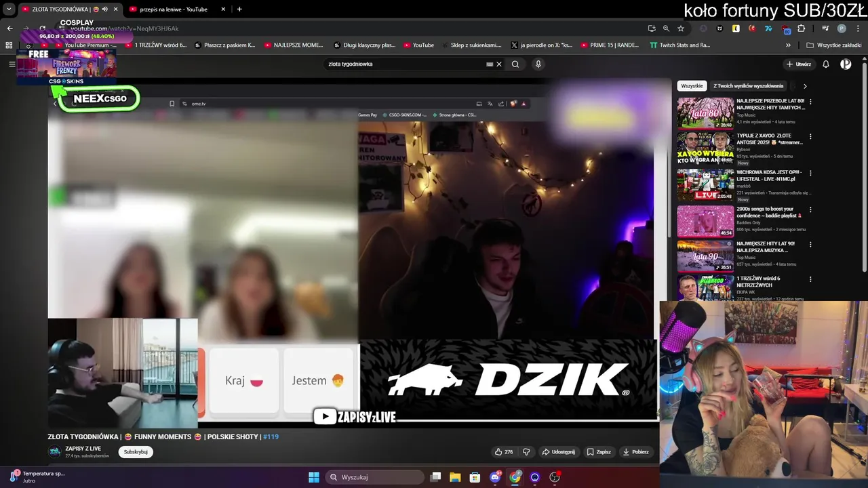
Task: Open YouTube notifications bell
Action: point(826,64)
